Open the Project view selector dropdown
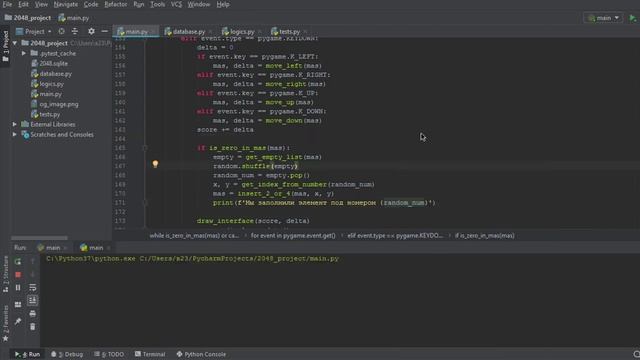Viewport: 640px width, 360px height. click(x=34, y=31)
